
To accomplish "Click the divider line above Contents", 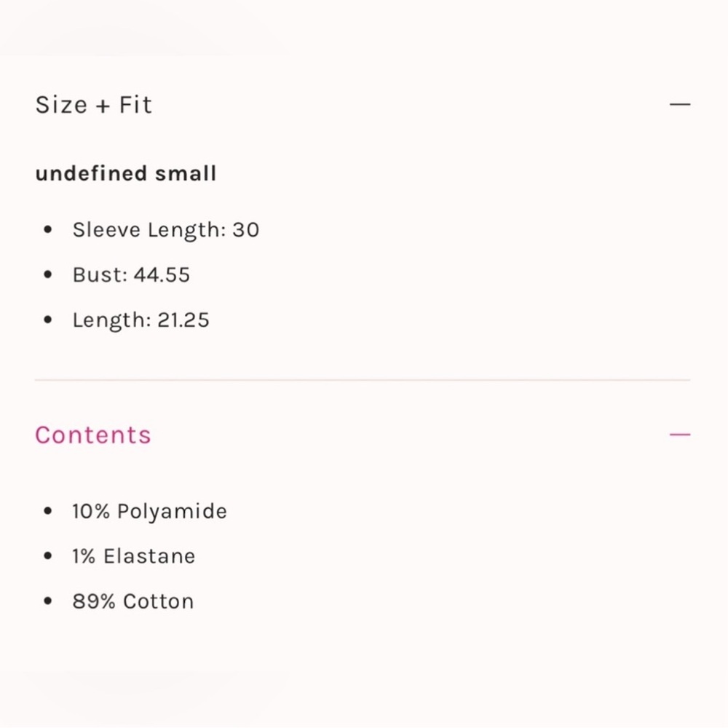I will click(363, 380).
